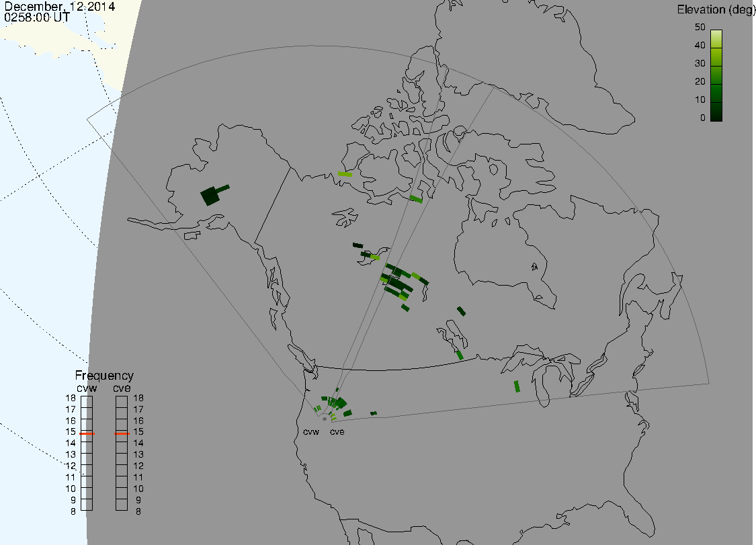Click the 20 tick on elevation scale
This screenshot has width=756, height=545.
pyautogui.click(x=700, y=82)
